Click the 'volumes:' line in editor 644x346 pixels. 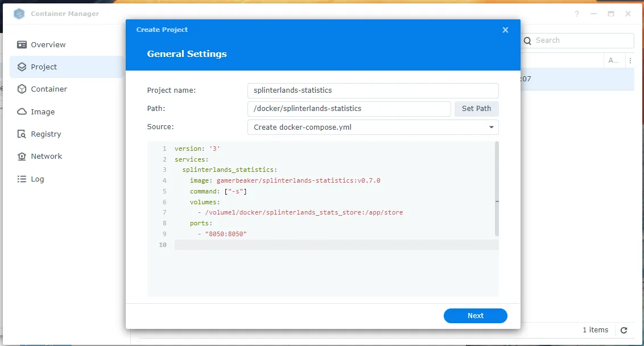click(x=205, y=202)
